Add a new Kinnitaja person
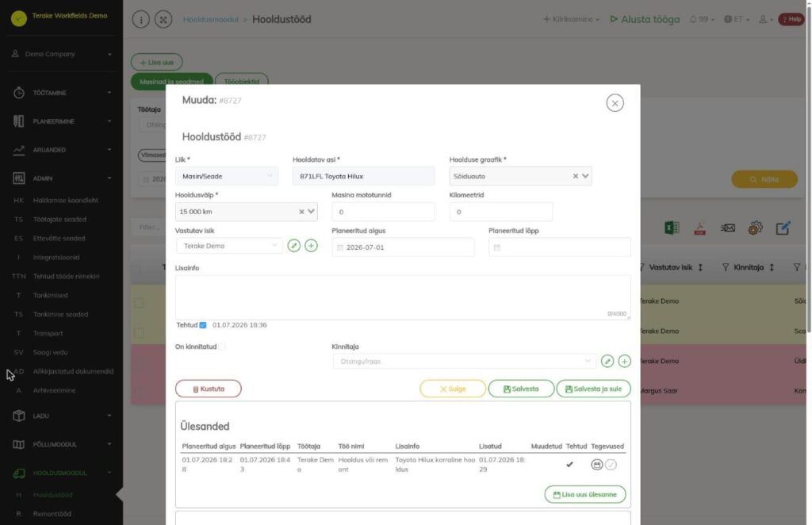Screen dimensions: 812x525 (x=625, y=361)
